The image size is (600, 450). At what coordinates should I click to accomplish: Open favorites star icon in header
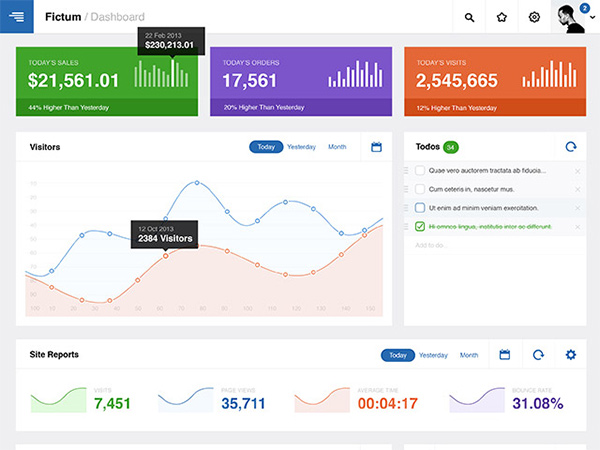tap(502, 17)
